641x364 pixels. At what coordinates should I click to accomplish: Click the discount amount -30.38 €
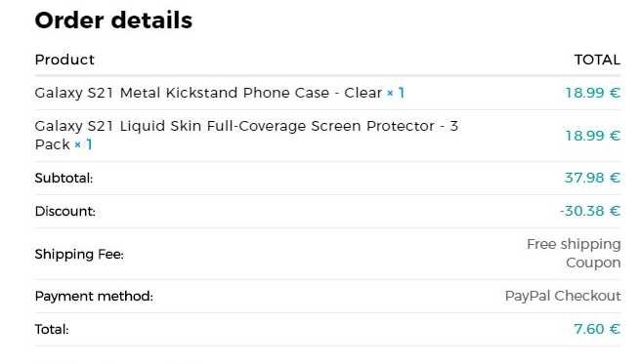(590, 211)
